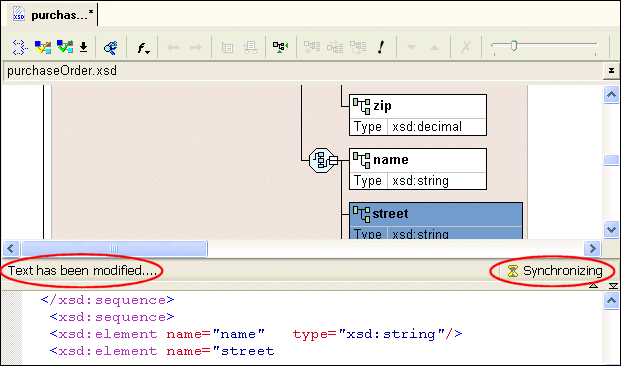Open the f function dropdown in toolbar
Viewport: 621px width, 366px height.
pos(143,48)
